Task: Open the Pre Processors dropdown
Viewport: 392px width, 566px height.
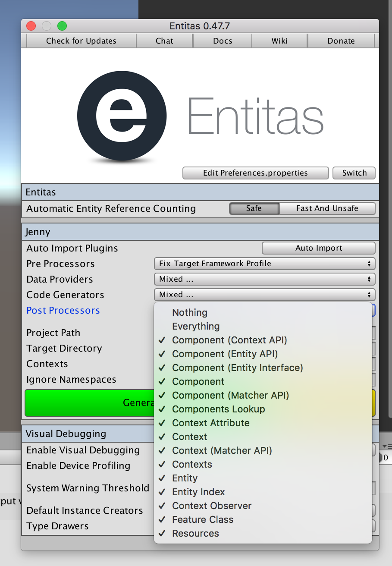Action: click(x=264, y=264)
